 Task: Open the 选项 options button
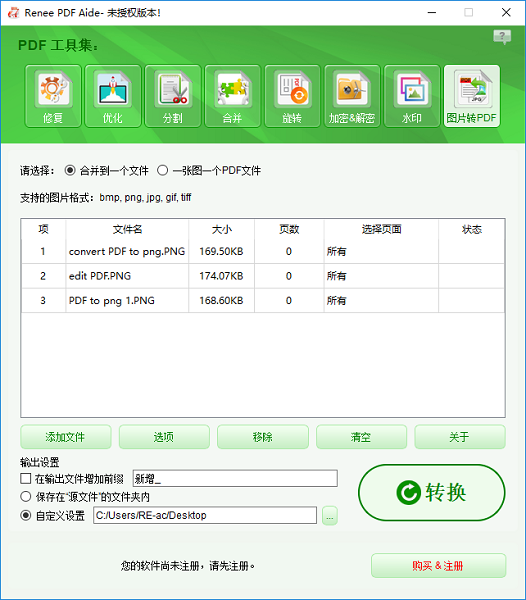tap(164, 437)
